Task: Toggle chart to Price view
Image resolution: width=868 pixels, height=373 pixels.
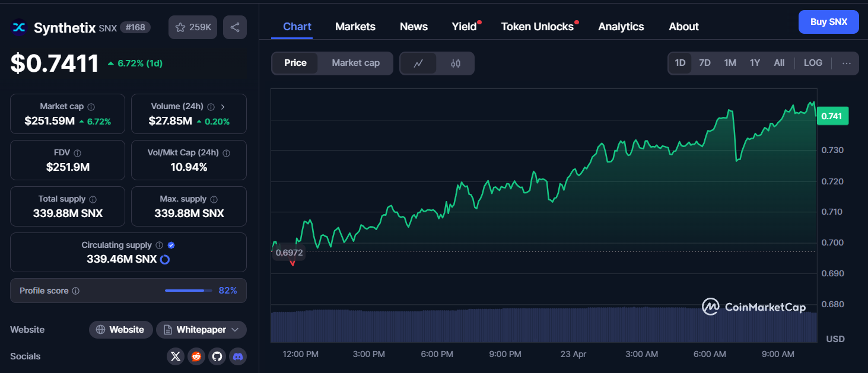Action: (295, 63)
